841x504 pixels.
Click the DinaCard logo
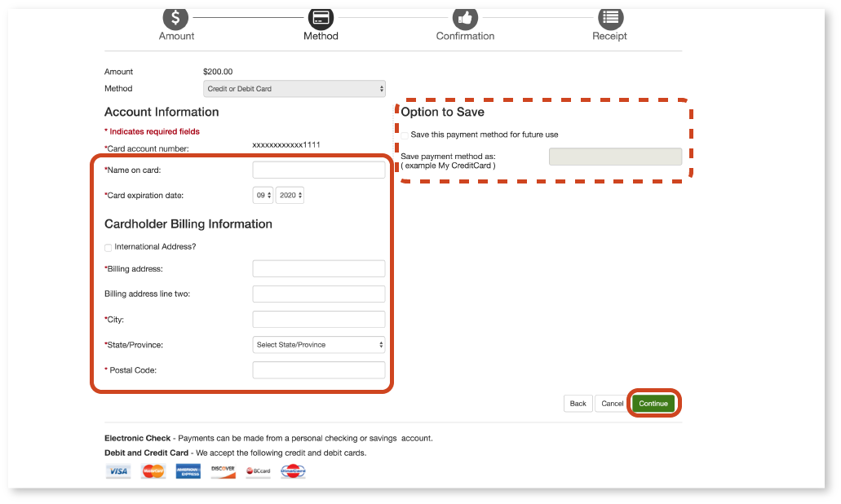tap(293, 471)
